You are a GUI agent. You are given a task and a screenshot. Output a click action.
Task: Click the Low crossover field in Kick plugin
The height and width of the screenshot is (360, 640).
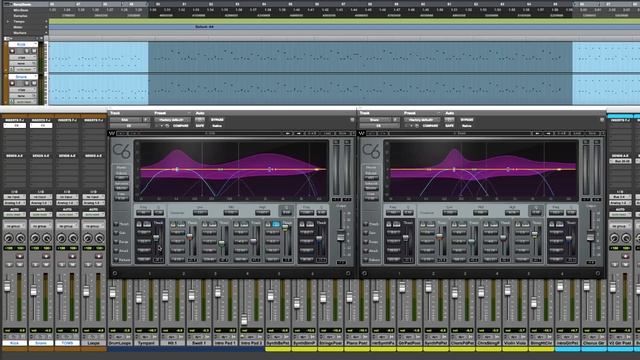[200, 213]
